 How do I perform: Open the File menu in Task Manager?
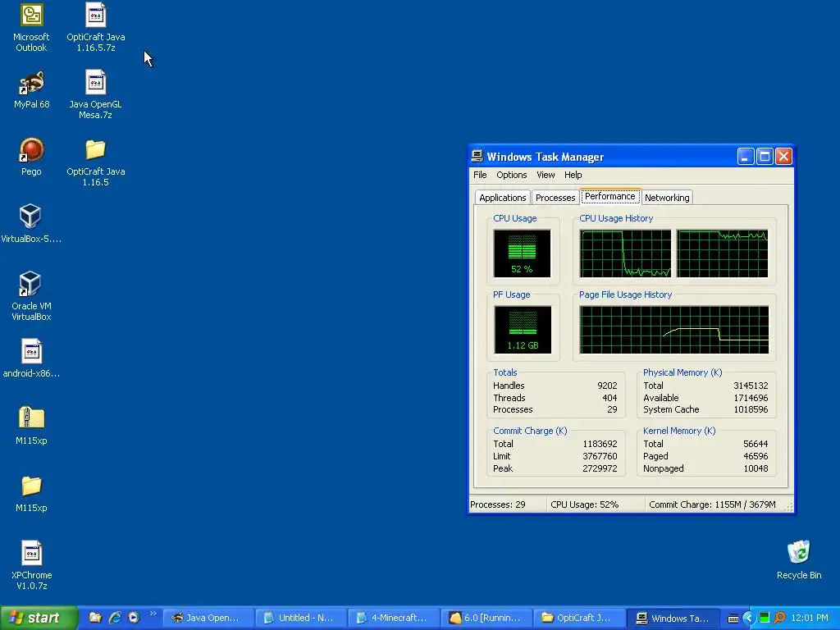(x=480, y=175)
